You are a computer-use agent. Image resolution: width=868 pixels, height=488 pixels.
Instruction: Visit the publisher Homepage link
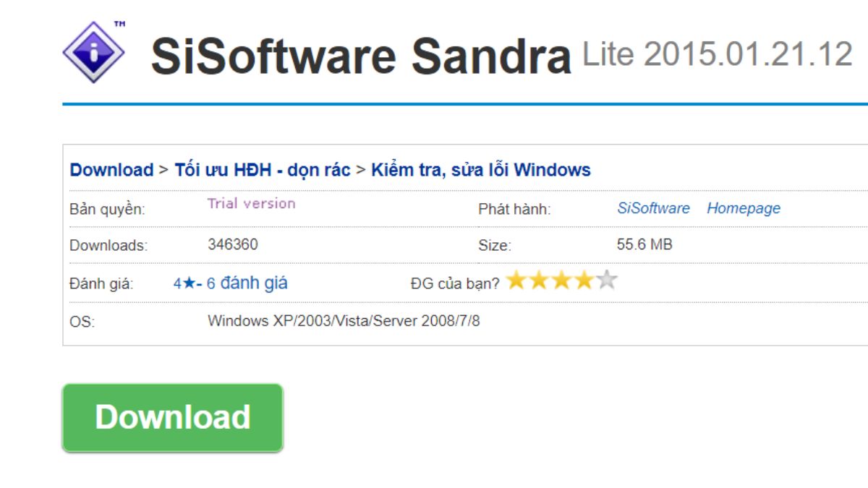tap(744, 208)
